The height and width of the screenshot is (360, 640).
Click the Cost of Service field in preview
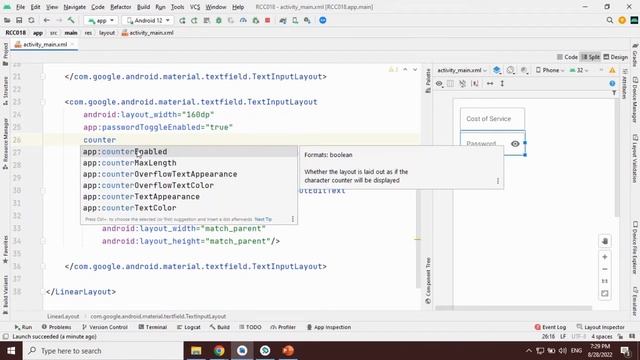pos(492,119)
